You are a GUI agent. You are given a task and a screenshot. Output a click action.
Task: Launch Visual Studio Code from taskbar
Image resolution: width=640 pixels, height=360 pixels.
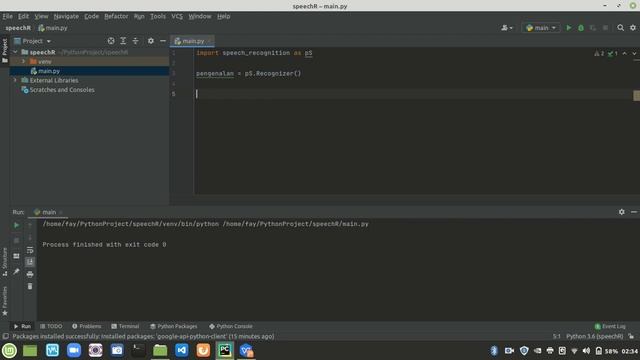tap(182, 351)
